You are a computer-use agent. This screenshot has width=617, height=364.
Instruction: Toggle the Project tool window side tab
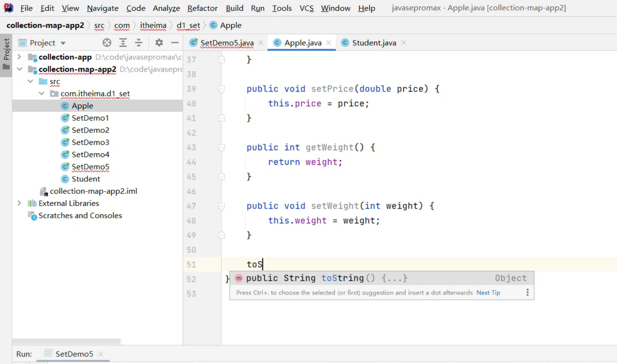click(x=6, y=54)
